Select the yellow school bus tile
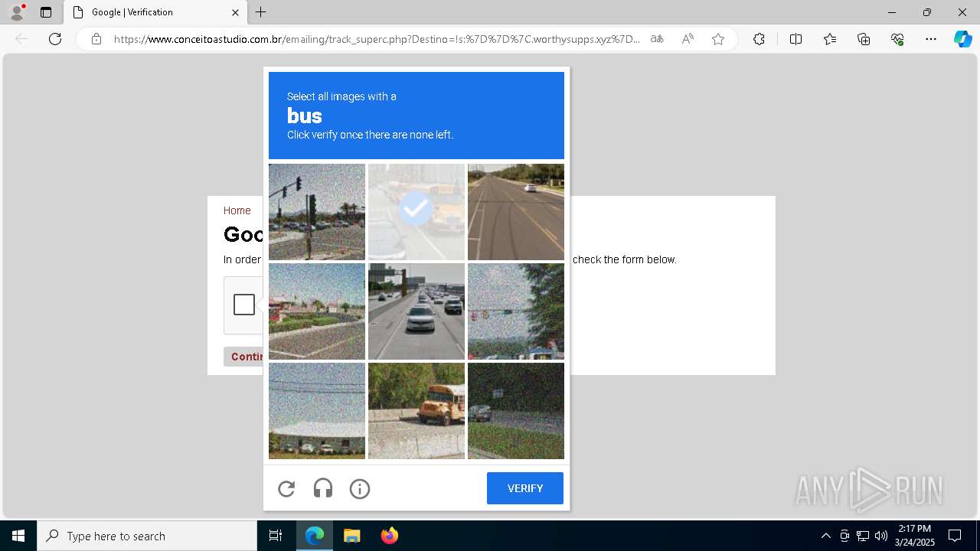The width and height of the screenshot is (980, 551). coord(416,411)
